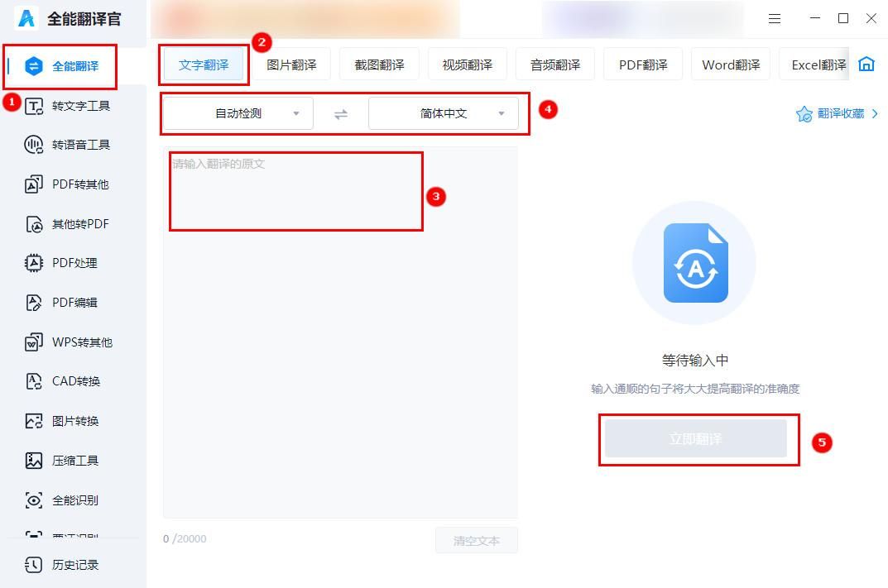This screenshot has height=588, width=888.
Task: Select the 历史记录 label in sidebar
Action: point(75,565)
